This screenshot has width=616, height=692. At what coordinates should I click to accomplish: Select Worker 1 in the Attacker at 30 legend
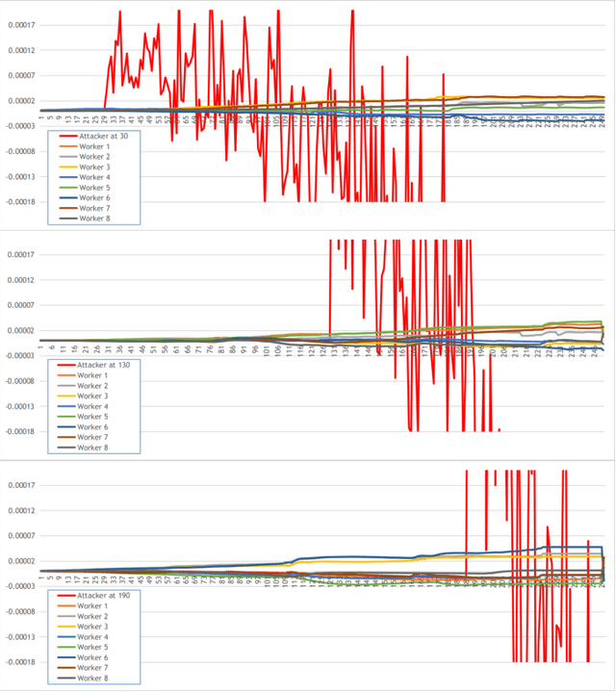[x=94, y=146]
